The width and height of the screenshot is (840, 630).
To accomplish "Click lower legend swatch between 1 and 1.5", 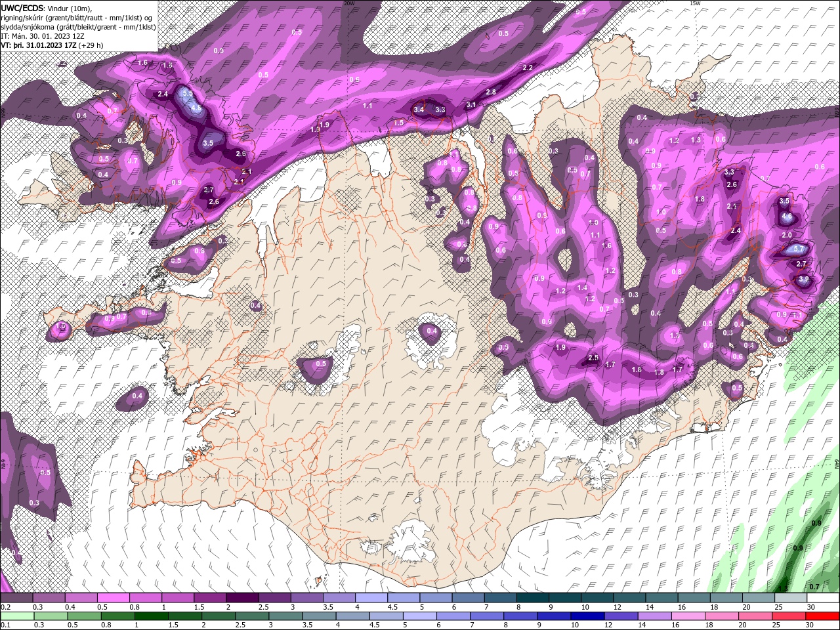I will coord(152,616).
